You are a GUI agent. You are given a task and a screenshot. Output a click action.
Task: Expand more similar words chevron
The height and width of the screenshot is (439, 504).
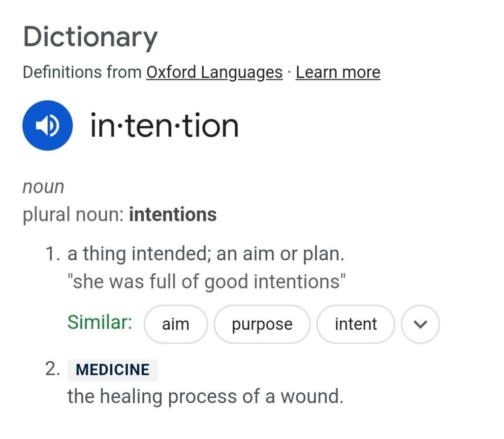(x=420, y=324)
